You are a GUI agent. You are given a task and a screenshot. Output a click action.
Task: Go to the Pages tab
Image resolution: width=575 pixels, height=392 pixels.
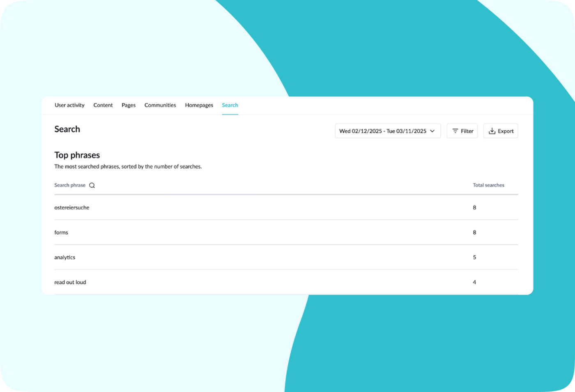point(129,105)
